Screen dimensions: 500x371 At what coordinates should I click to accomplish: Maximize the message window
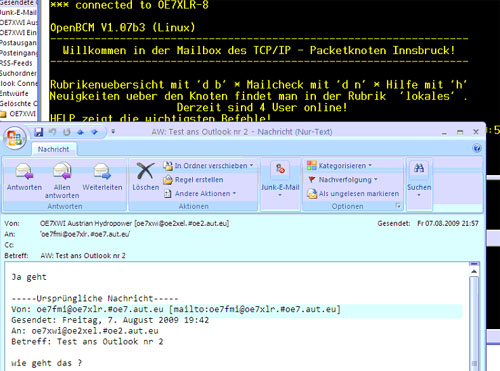(460, 132)
